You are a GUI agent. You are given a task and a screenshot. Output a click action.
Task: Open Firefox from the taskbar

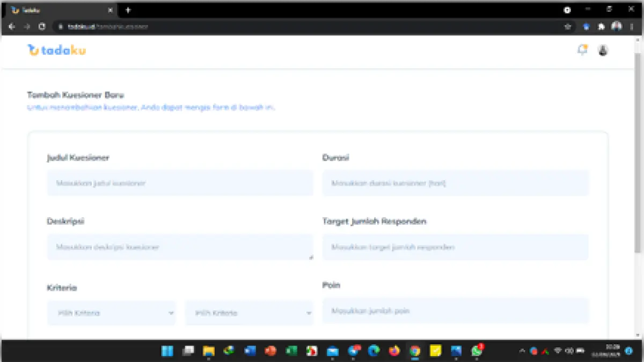click(x=394, y=351)
